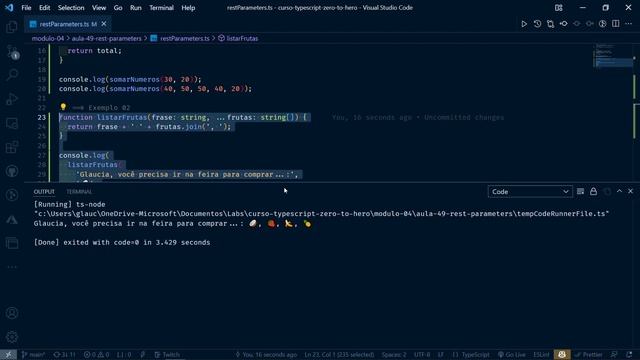Open the color-wheel icon in the editor toolbar
640x360 pixels.
(x=602, y=24)
